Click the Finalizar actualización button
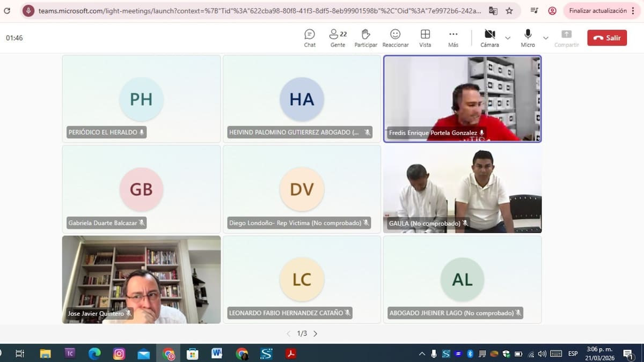Image resolution: width=644 pixels, height=362 pixels. 598,11
